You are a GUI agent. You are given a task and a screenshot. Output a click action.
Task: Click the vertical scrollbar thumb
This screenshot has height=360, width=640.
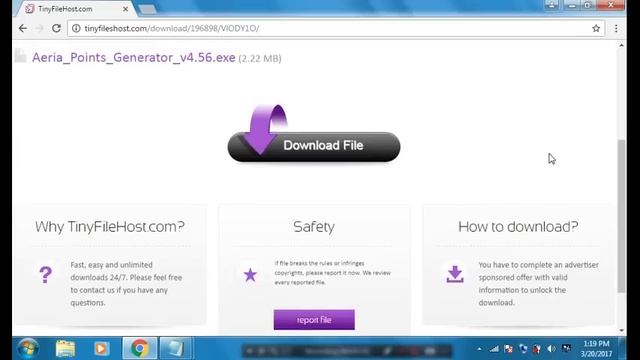point(621,216)
